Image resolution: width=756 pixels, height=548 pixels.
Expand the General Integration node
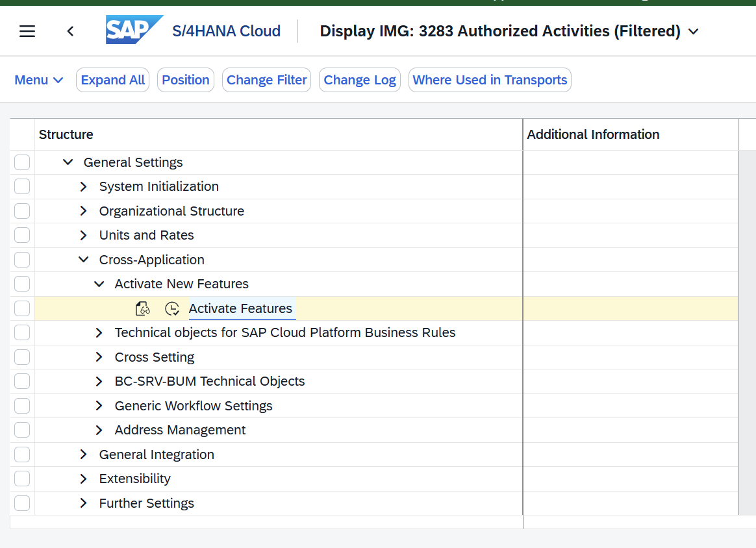83,455
